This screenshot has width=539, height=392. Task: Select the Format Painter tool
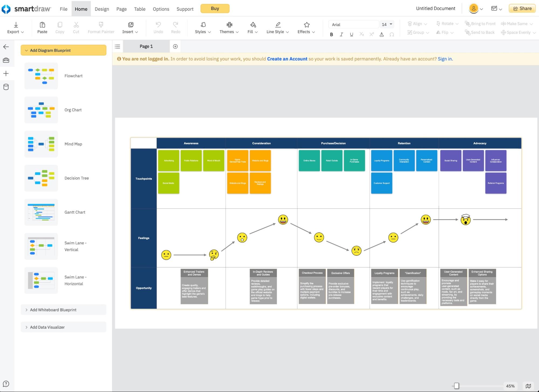coord(101,27)
